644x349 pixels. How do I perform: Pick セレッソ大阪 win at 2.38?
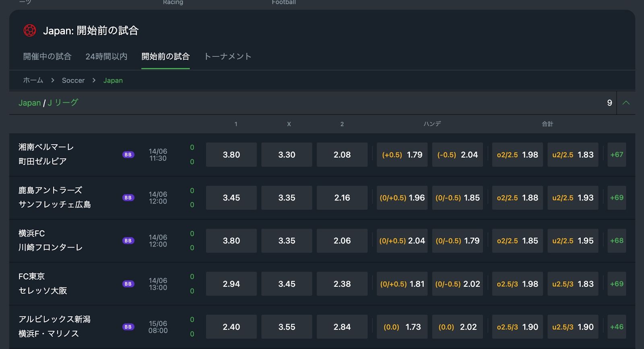pos(342,284)
